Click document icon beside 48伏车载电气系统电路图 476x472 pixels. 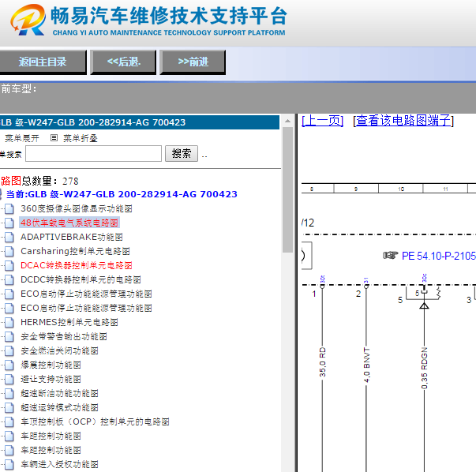pyautogui.click(x=9, y=223)
